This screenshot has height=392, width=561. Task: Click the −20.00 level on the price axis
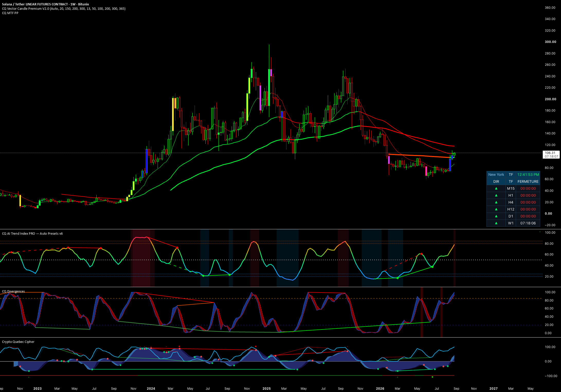tap(550, 225)
